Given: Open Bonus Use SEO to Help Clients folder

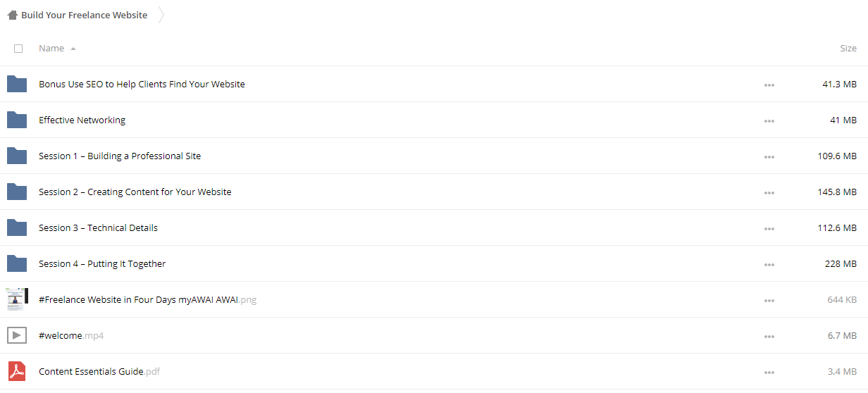Looking at the screenshot, I should 142,84.
